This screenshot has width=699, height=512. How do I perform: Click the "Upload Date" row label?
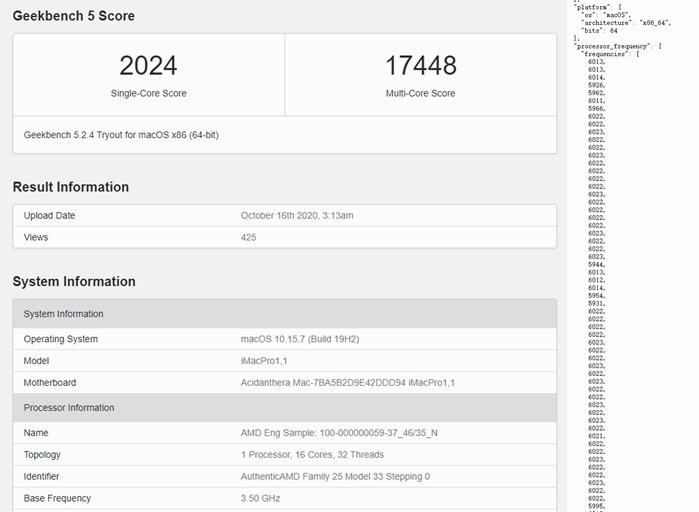click(x=49, y=216)
